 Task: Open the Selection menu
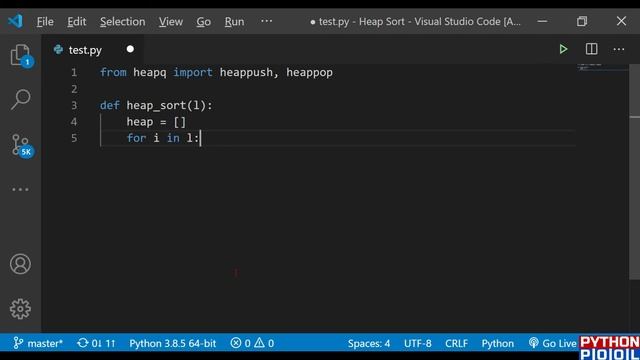pyautogui.click(x=122, y=21)
